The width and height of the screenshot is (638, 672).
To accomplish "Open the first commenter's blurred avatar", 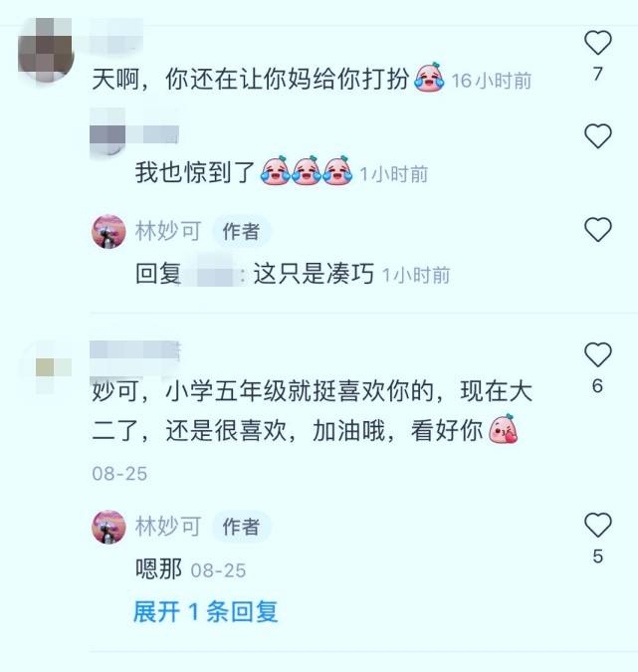I will 46,50.
